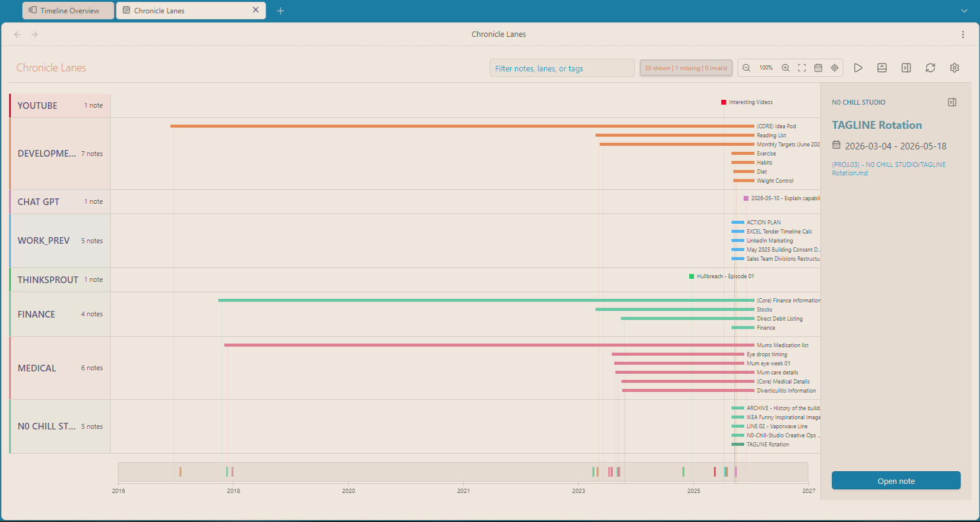Viewport: 980px width, 522px height.
Task: Click the 2023 label on the time axis
Action: click(x=579, y=491)
